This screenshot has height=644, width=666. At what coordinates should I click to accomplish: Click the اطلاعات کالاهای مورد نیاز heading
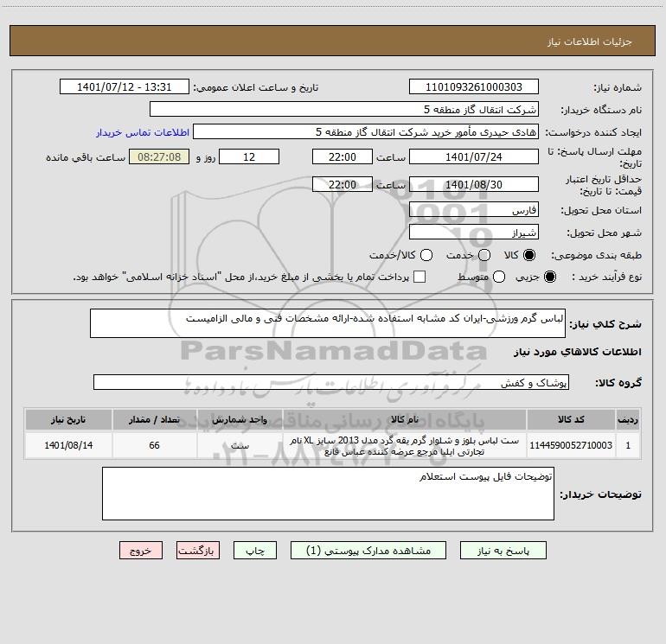tap(578, 352)
